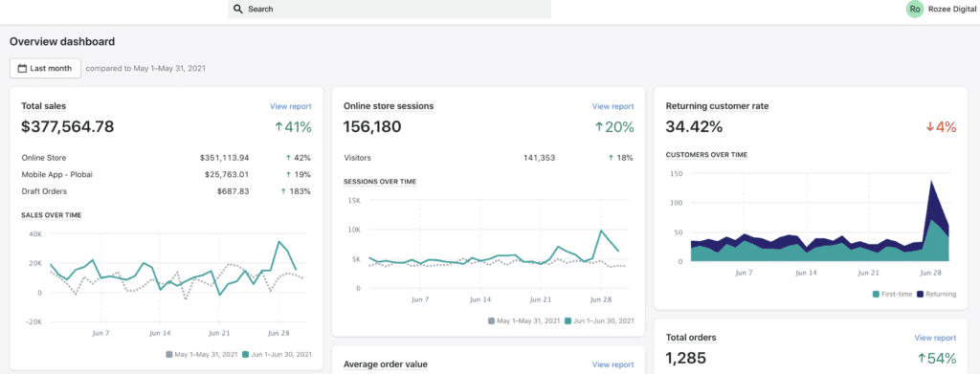Click the Online store sessions up arrow

click(599, 127)
